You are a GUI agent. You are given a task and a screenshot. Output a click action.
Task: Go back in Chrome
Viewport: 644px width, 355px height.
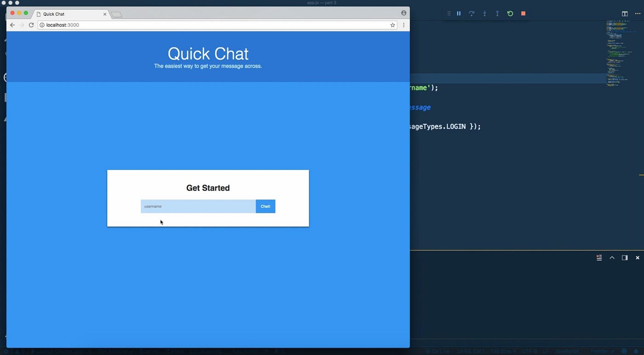[x=12, y=25]
